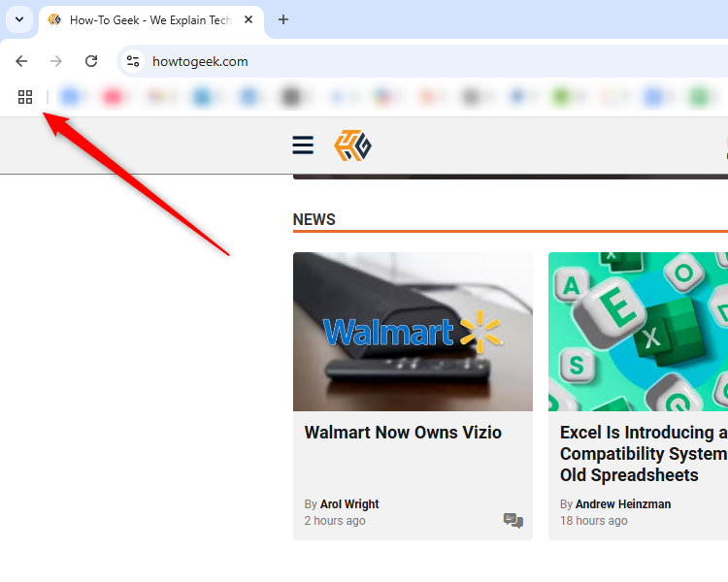Select the How-To Geek browser tab
Screen dimensions: 728x582
[151, 20]
